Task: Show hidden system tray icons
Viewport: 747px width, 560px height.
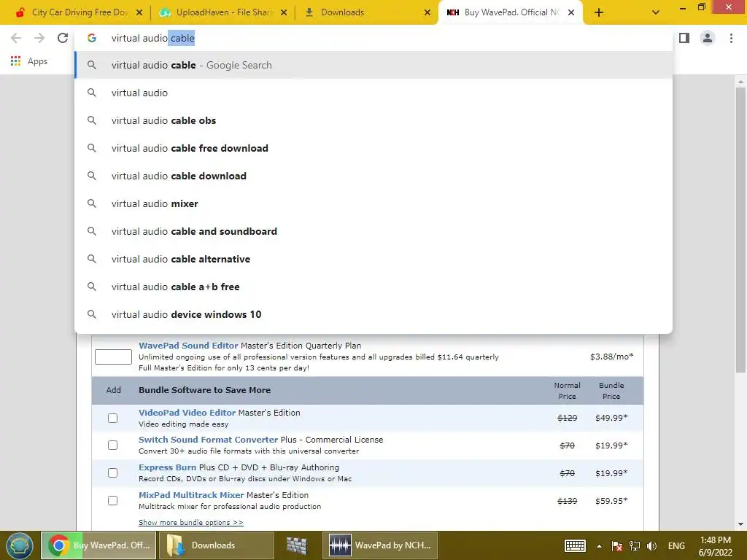Action: (599, 546)
